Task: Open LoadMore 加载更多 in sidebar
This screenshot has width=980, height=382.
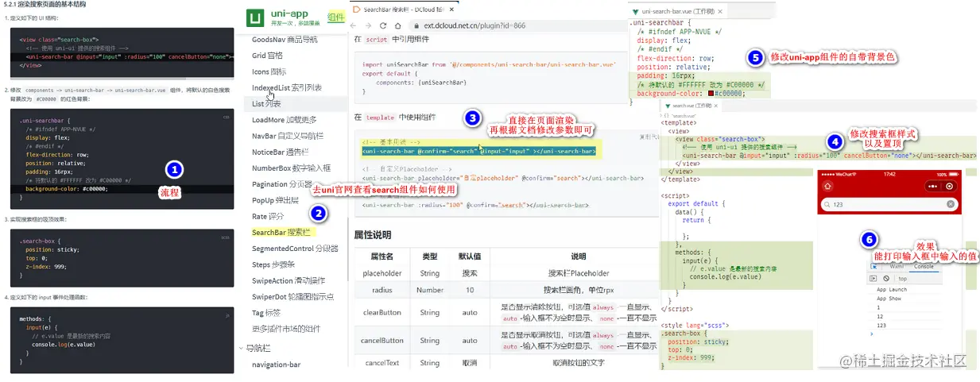Action: point(284,120)
